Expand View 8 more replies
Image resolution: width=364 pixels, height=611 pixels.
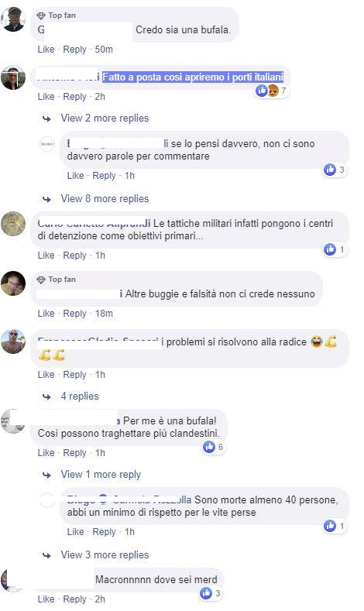pyautogui.click(x=105, y=199)
